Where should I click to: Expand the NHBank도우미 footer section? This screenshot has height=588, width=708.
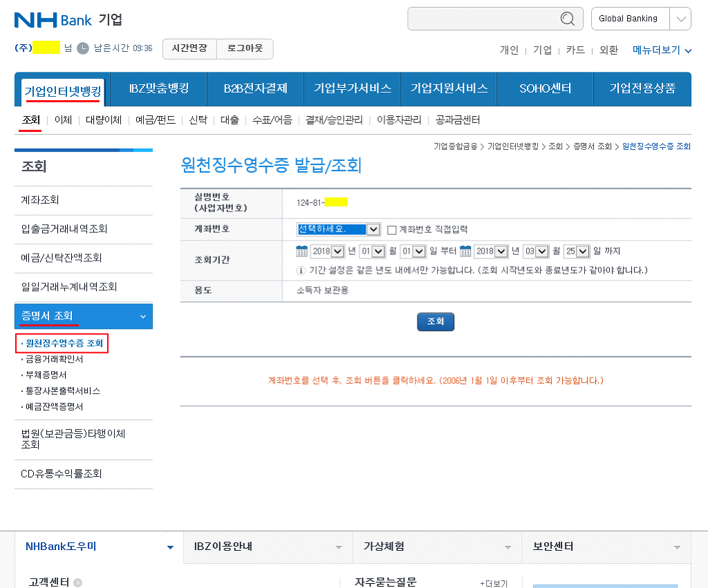click(x=100, y=547)
